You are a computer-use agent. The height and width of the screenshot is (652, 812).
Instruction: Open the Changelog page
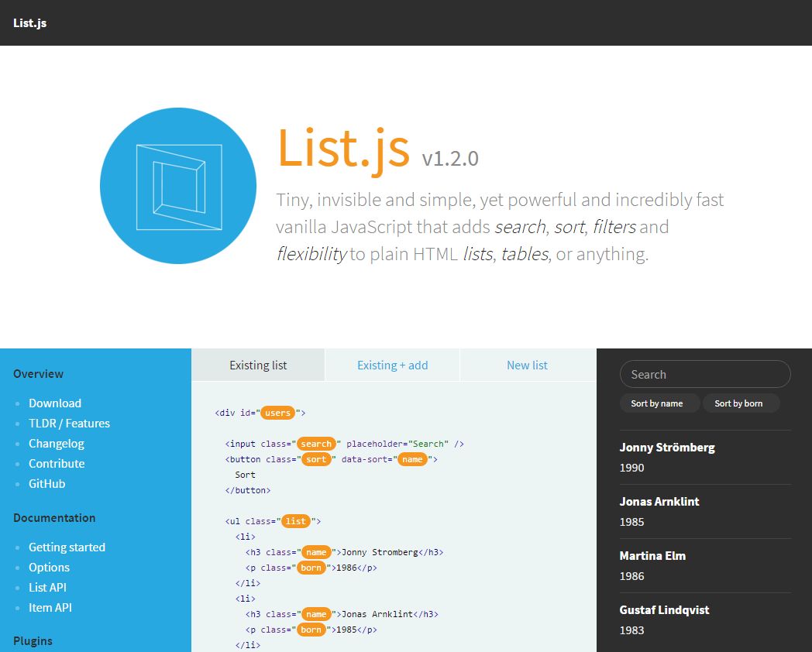[x=56, y=443]
